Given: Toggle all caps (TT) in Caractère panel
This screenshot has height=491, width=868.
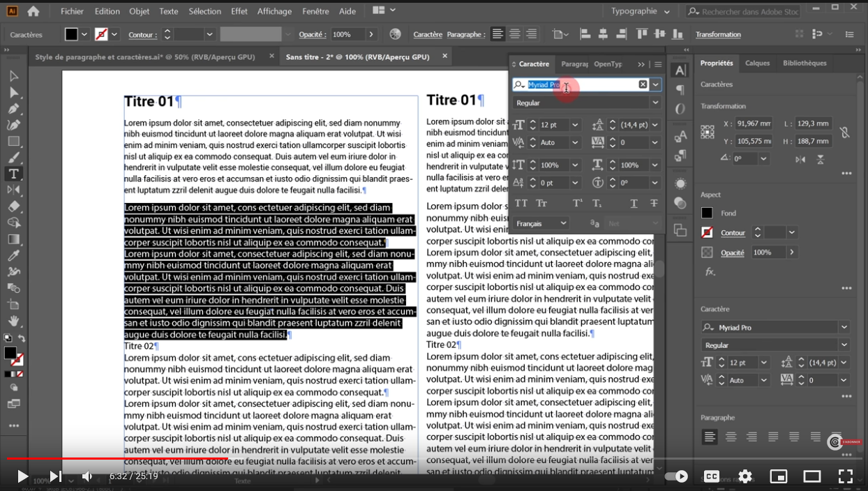Looking at the screenshot, I should tap(521, 203).
